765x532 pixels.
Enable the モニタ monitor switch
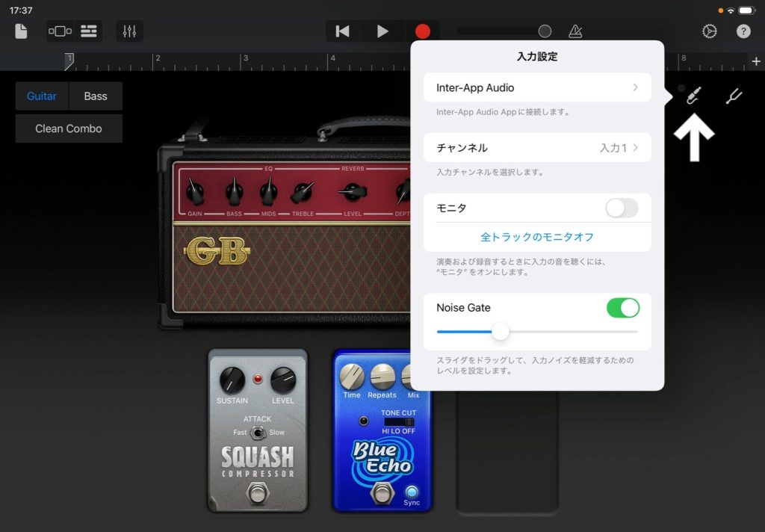pyautogui.click(x=622, y=208)
